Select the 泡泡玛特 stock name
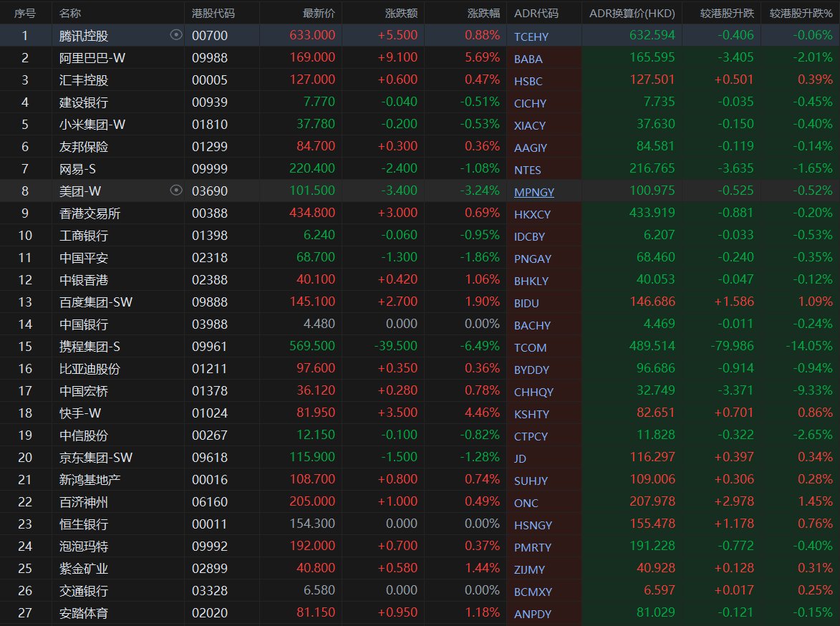The image size is (840, 626). point(84,546)
